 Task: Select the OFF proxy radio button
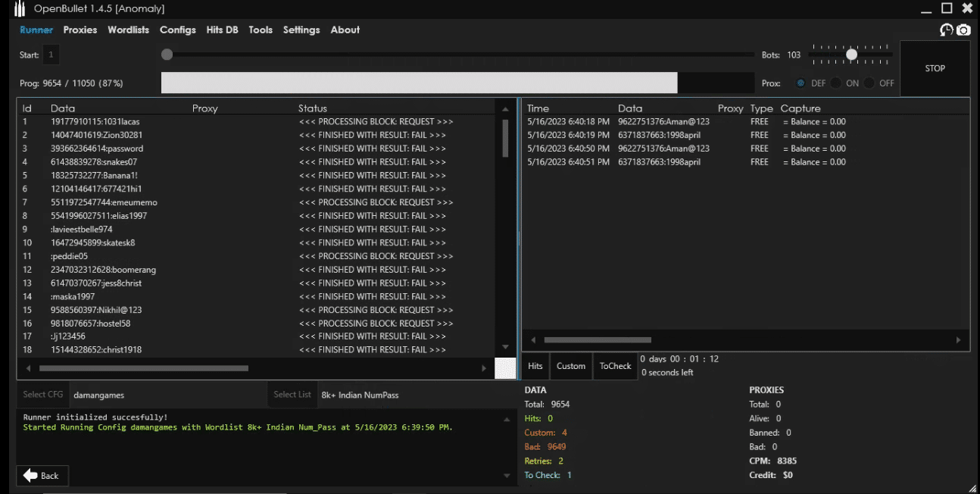tap(869, 83)
